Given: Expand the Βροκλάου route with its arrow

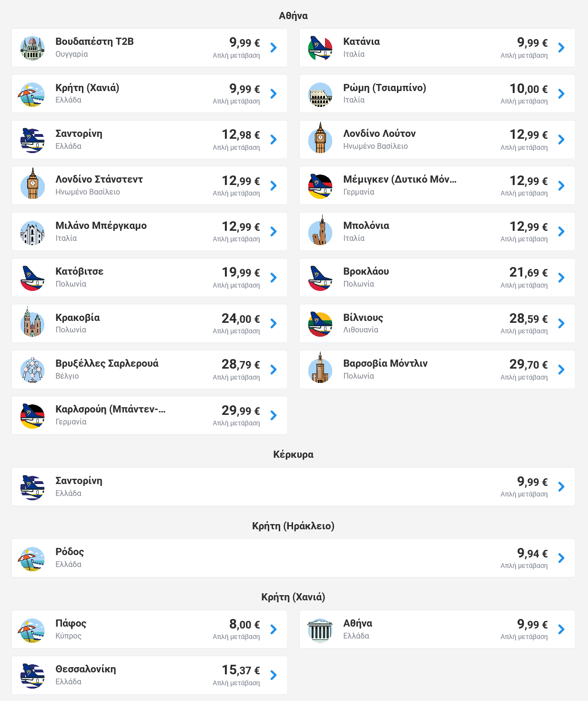Looking at the screenshot, I should click(x=561, y=278).
